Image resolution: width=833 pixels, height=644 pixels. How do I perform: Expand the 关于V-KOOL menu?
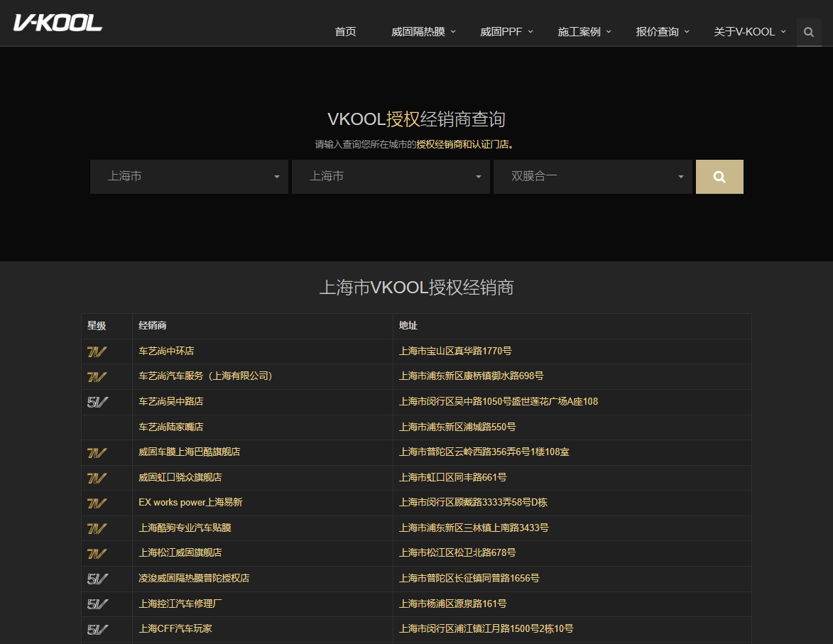click(x=749, y=32)
